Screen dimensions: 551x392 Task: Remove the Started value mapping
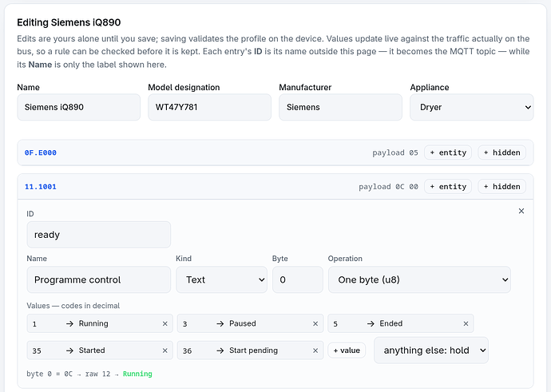point(165,350)
